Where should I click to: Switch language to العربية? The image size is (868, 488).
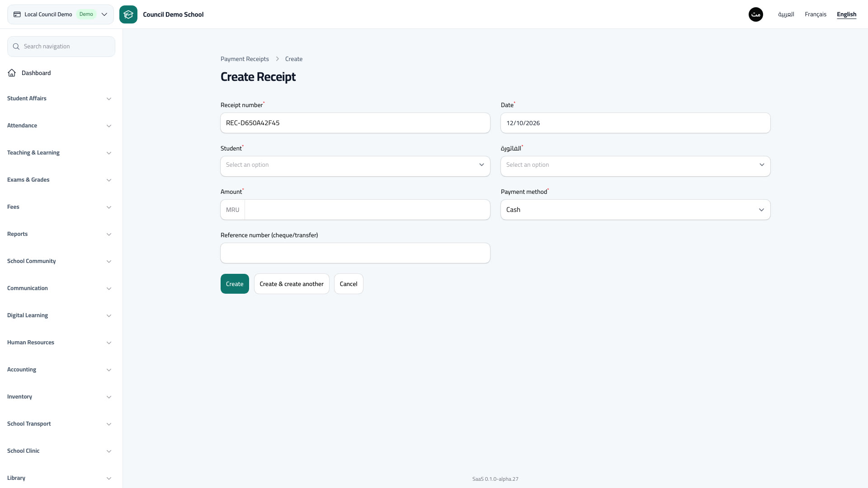[x=786, y=14]
